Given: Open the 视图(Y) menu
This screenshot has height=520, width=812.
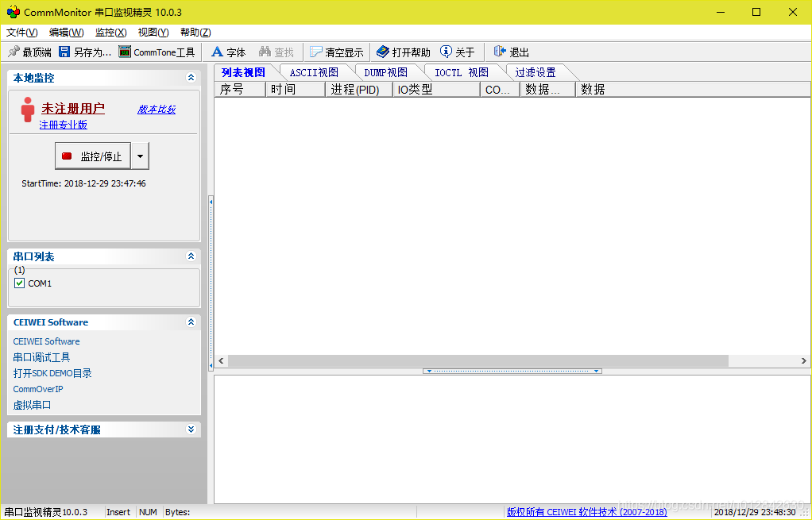Looking at the screenshot, I should click(x=153, y=33).
